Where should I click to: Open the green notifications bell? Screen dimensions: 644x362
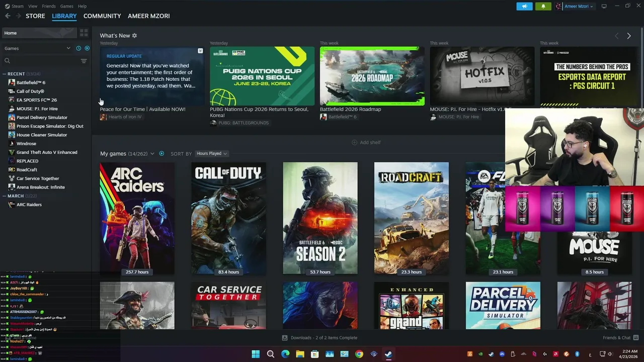click(543, 7)
